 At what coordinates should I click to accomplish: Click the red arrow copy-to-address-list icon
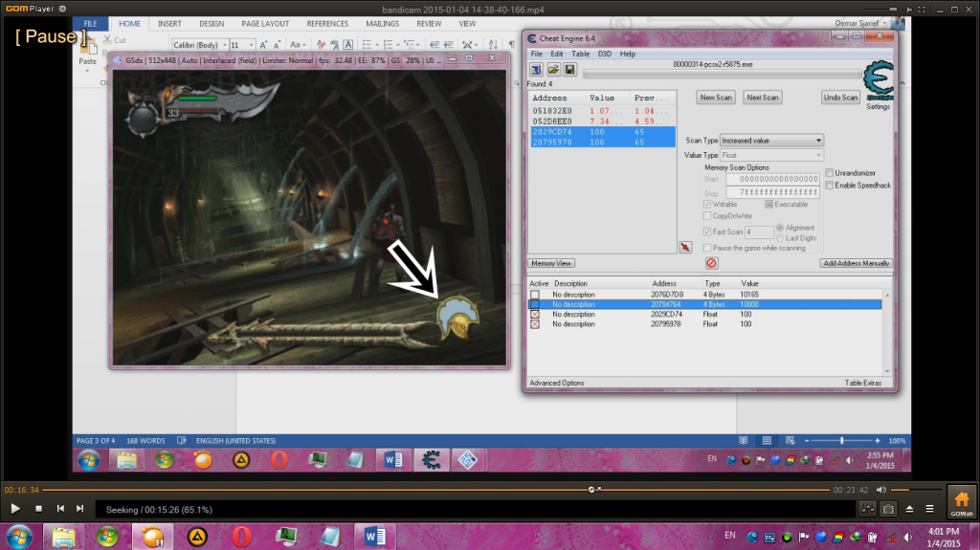point(685,247)
